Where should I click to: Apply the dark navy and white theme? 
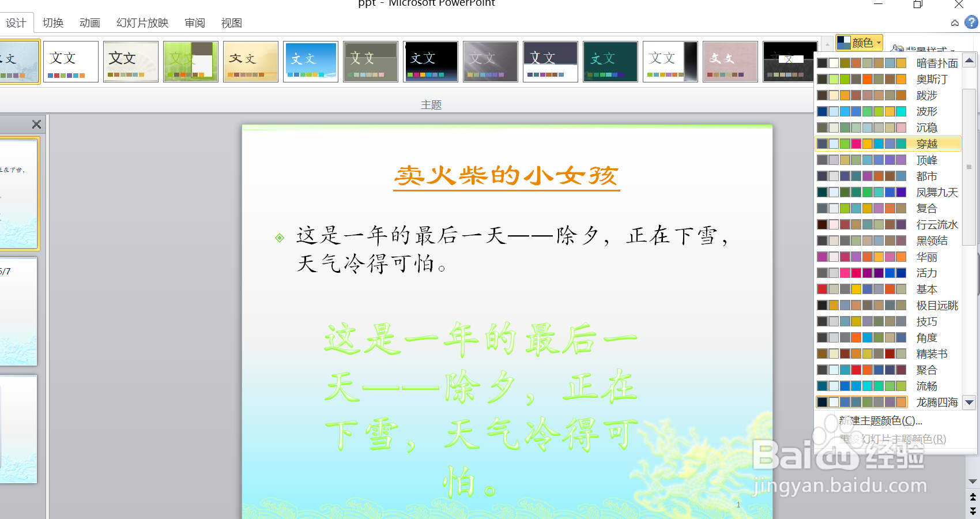coord(551,62)
